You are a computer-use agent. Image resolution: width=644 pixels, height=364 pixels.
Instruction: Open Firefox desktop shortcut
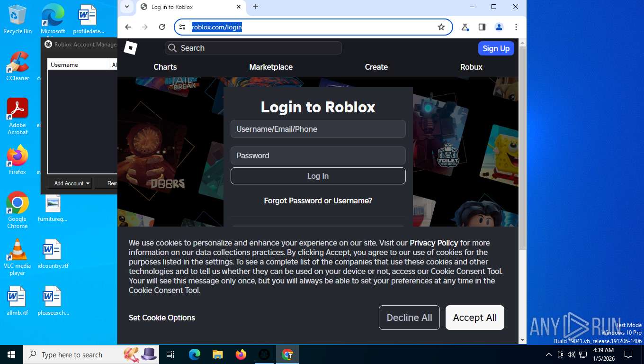point(18,160)
